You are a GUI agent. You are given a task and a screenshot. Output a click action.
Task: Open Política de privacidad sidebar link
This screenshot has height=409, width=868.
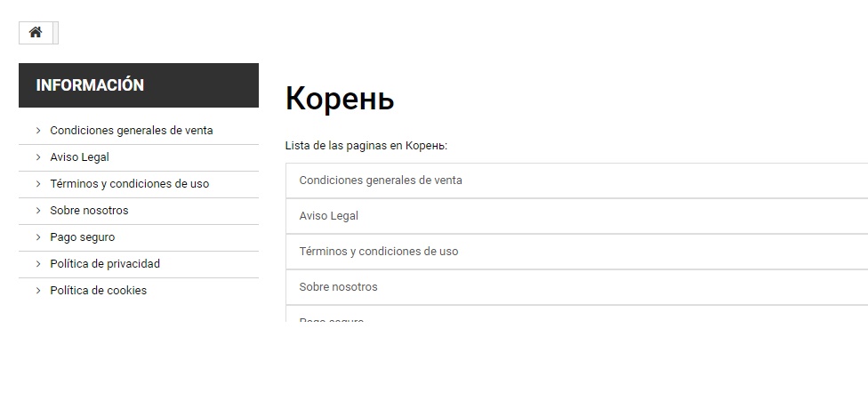105,264
